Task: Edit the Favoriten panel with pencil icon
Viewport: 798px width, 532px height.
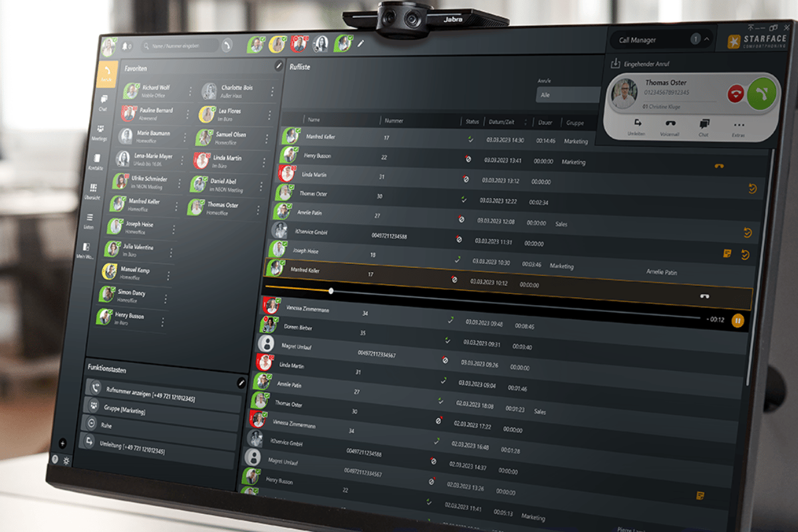Action: coord(279,66)
